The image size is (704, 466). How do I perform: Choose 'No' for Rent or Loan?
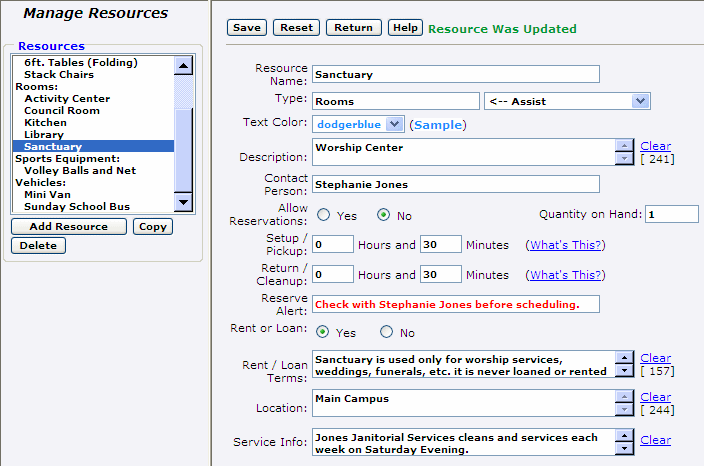[x=386, y=333]
